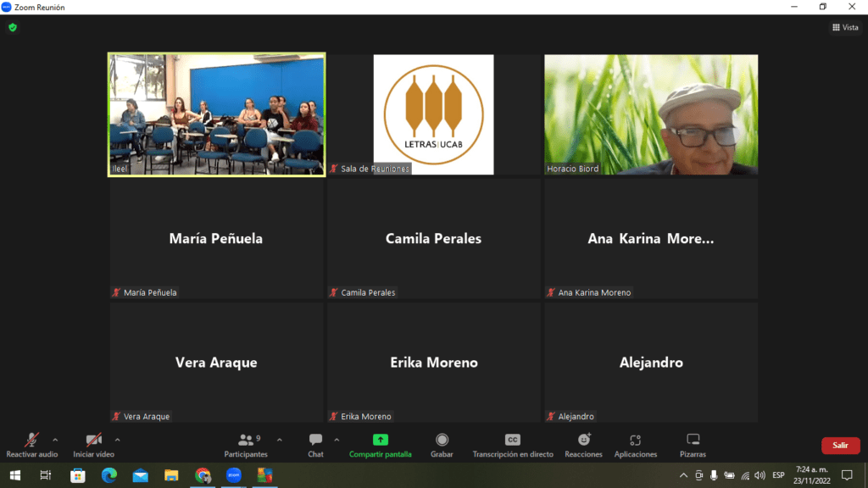Start camera with Iniciar video

tap(93, 441)
